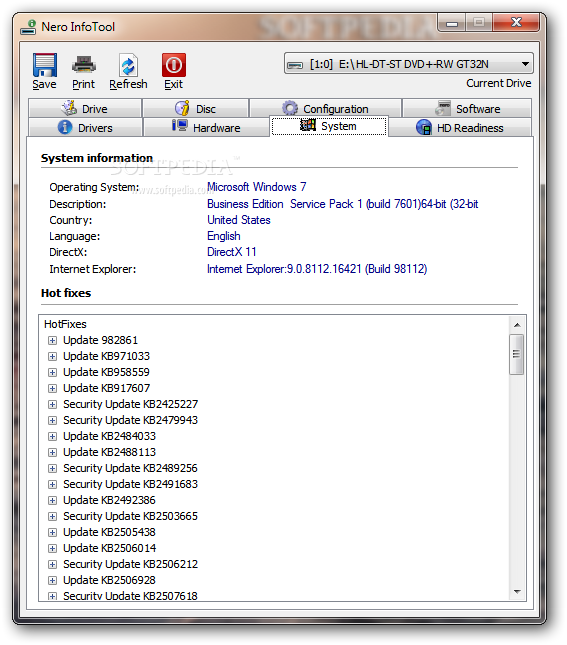Switch to the Disc tab
The image size is (567, 645).
point(195,109)
